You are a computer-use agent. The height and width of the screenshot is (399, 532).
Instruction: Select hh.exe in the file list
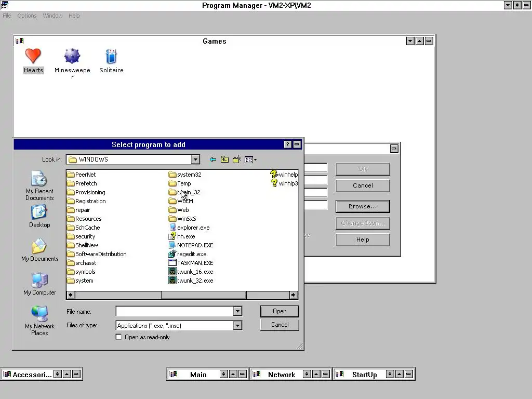pyautogui.click(x=182, y=236)
